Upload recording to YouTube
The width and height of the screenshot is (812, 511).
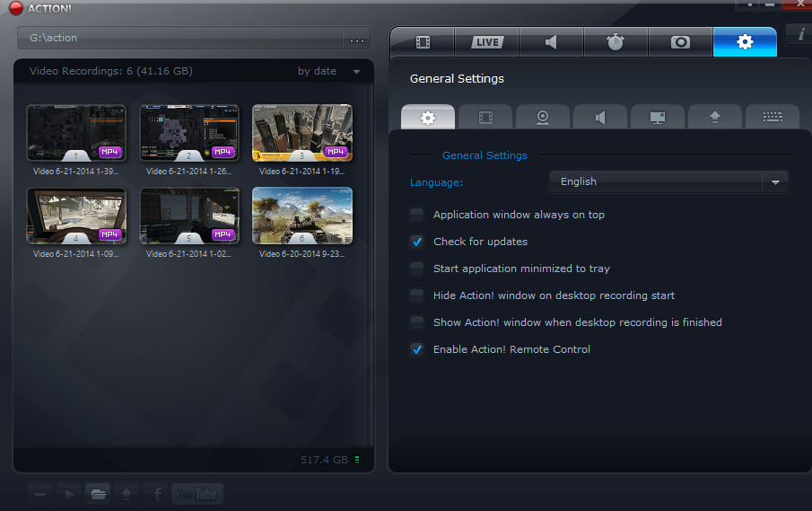[x=196, y=495]
